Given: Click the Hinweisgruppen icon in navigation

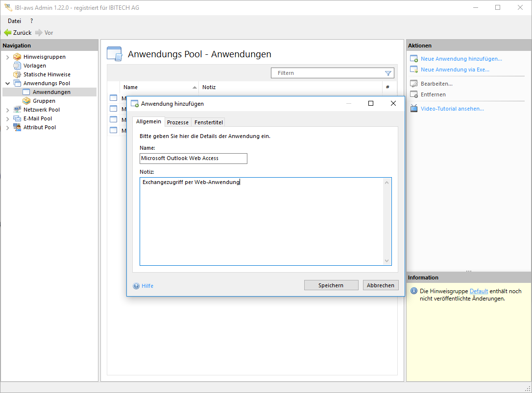Looking at the screenshot, I should click(x=17, y=57).
